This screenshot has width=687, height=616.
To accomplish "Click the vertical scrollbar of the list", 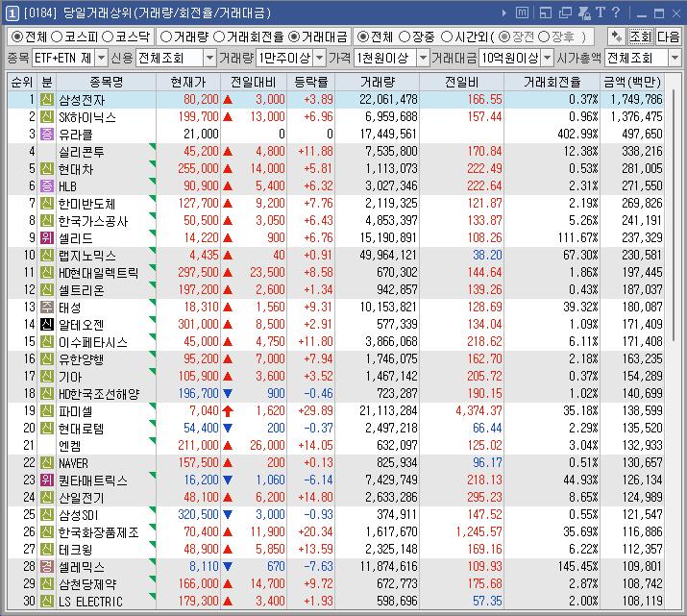I will pyautogui.click(x=673, y=214).
